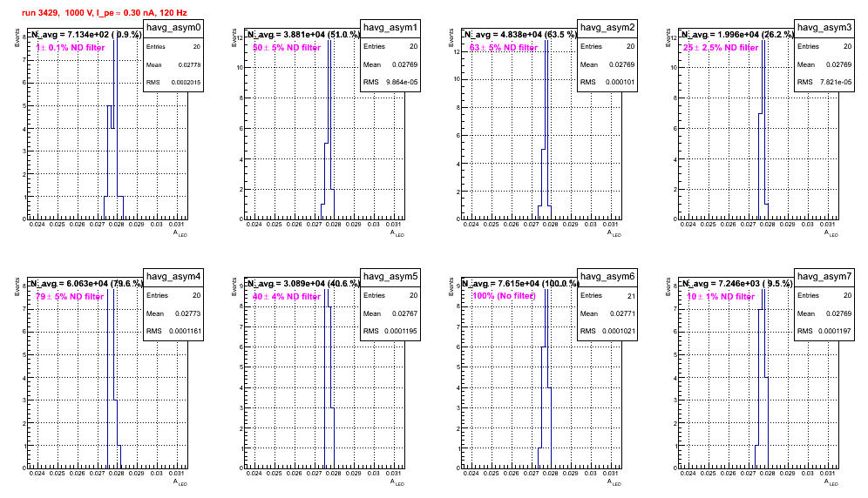Image resolution: width=868 pixels, height=498 pixels.
Task: Click Mean value 0.02773 in havg_asym4
Action: click(187, 313)
